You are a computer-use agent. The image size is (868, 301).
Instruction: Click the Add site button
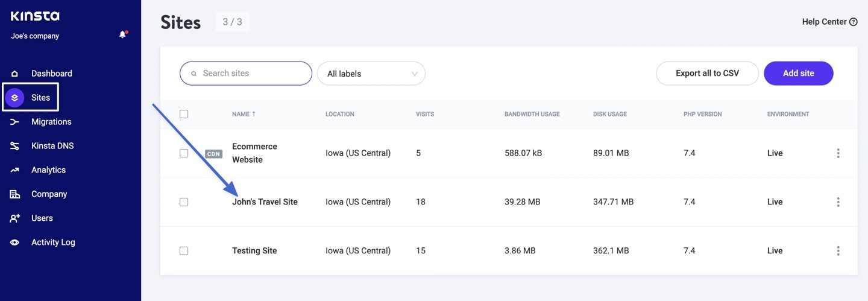(799, 73)
